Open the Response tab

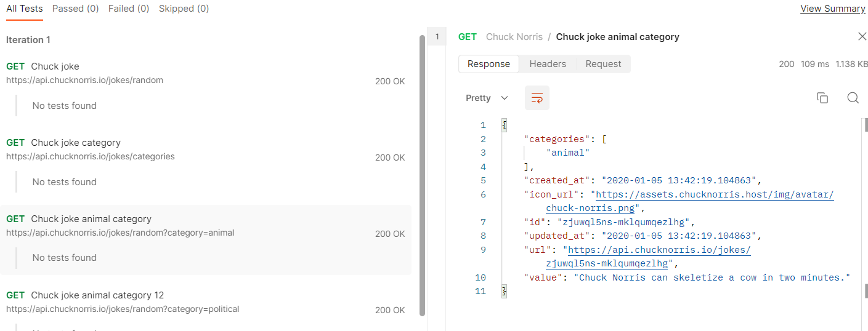489,64
